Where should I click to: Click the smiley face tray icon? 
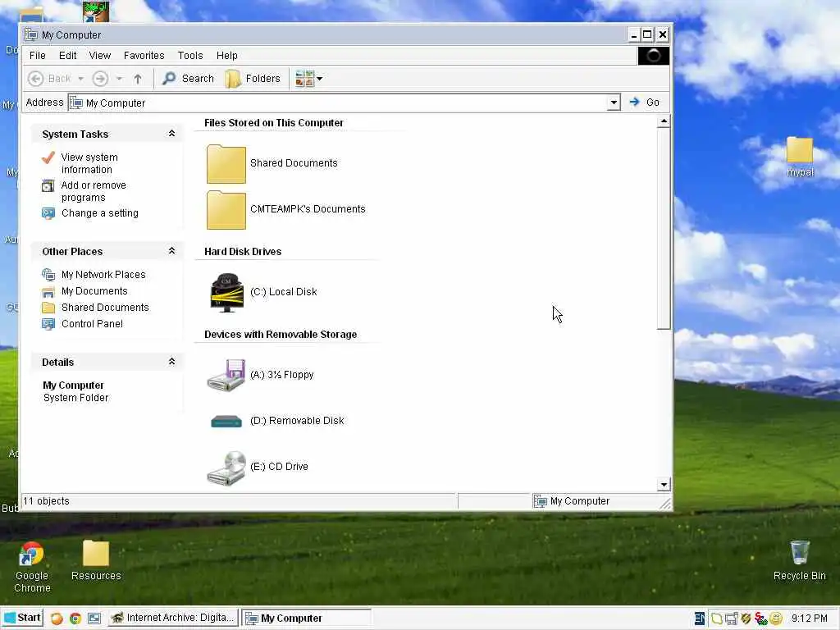(776, 619)
